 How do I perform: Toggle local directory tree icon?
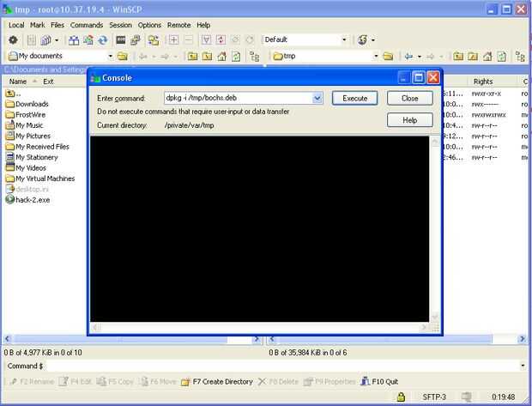[x=254, y=56]
